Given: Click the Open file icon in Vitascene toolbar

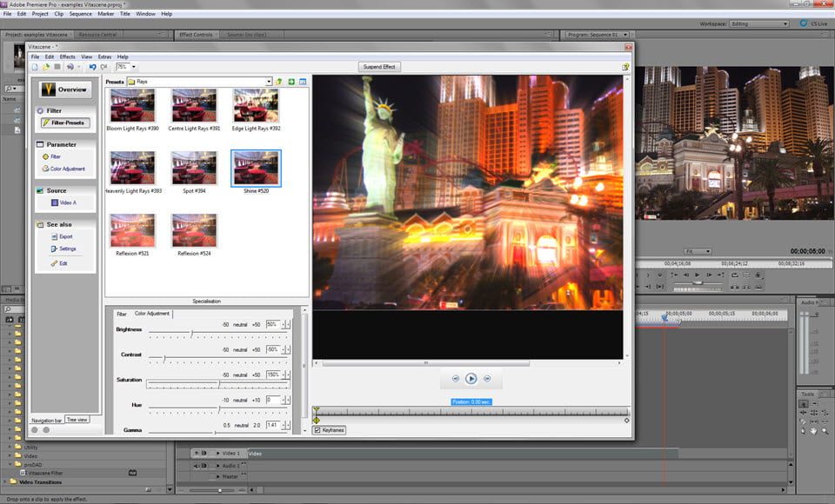Looking at the screenshot, I should (x=46, y=67).
